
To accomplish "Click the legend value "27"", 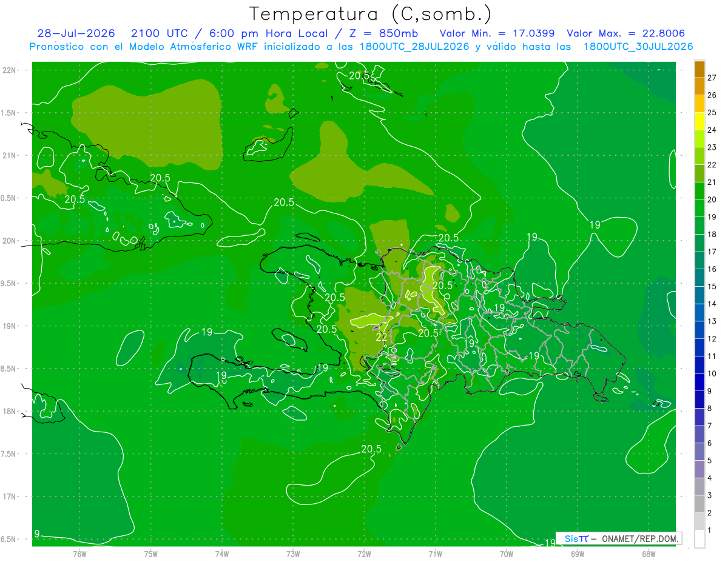I will [712, 78].
